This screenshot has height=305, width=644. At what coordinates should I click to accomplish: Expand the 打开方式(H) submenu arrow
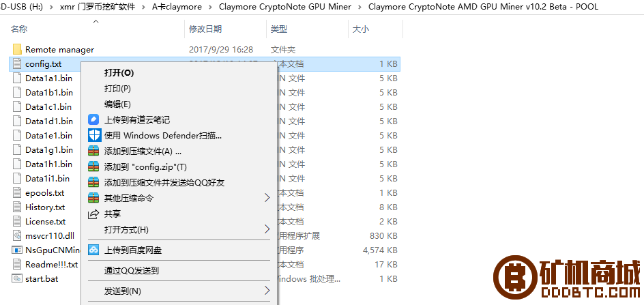coord(267,229)
